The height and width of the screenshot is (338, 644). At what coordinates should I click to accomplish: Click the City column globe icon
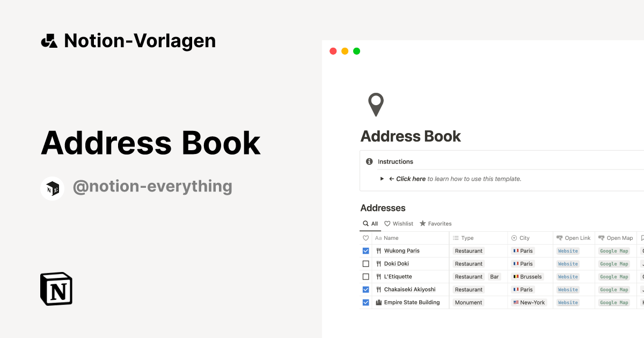click(514, 238)
